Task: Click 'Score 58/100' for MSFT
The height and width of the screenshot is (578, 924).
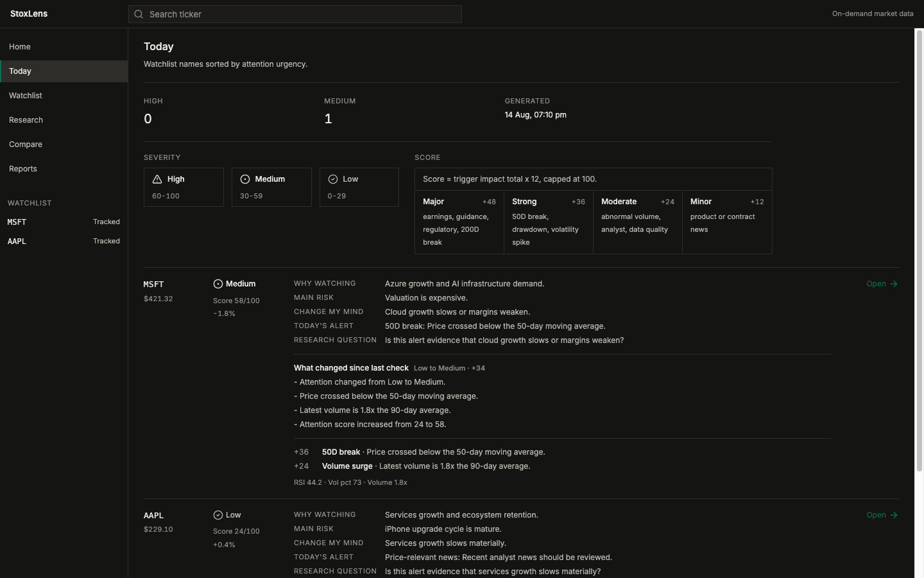Action: pos(236,301)
